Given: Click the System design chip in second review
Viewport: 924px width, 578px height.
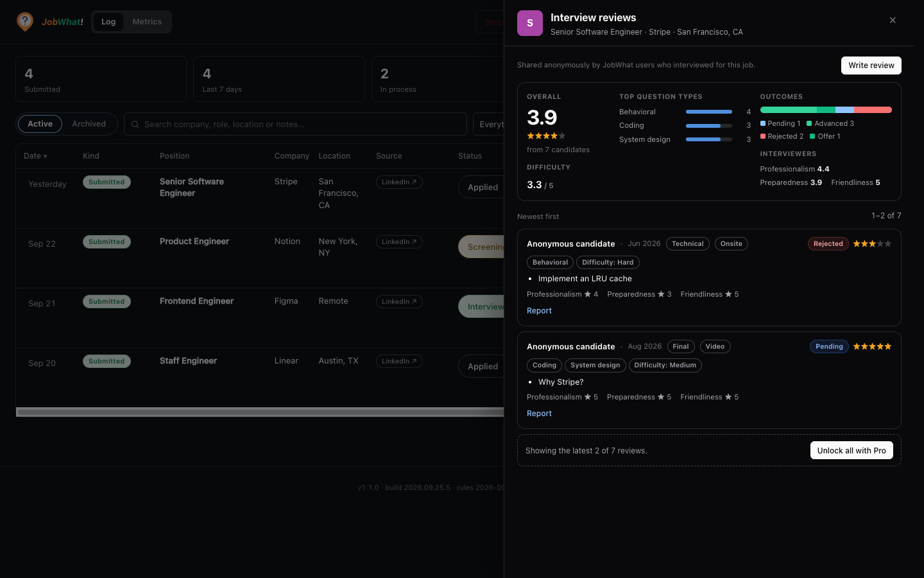Looking at the screenshot, I should [595, 365].
